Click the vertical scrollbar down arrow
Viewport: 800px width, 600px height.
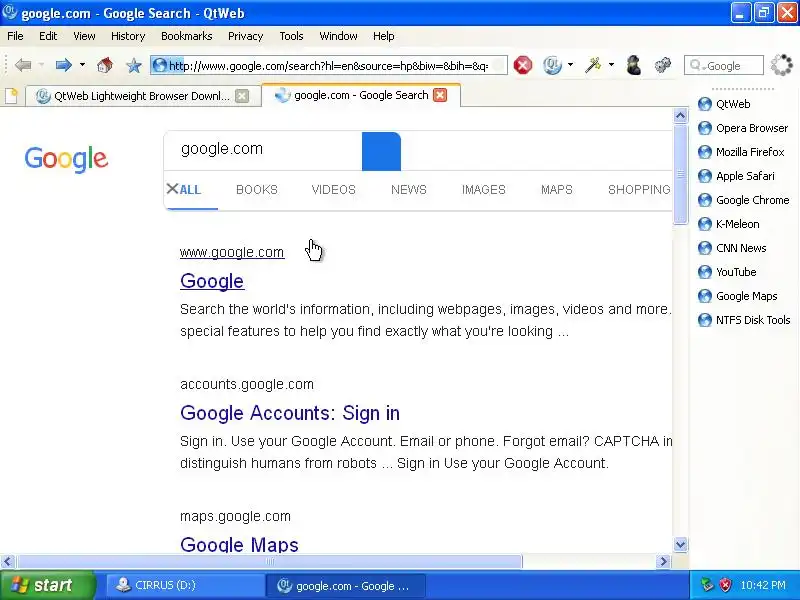680,544
